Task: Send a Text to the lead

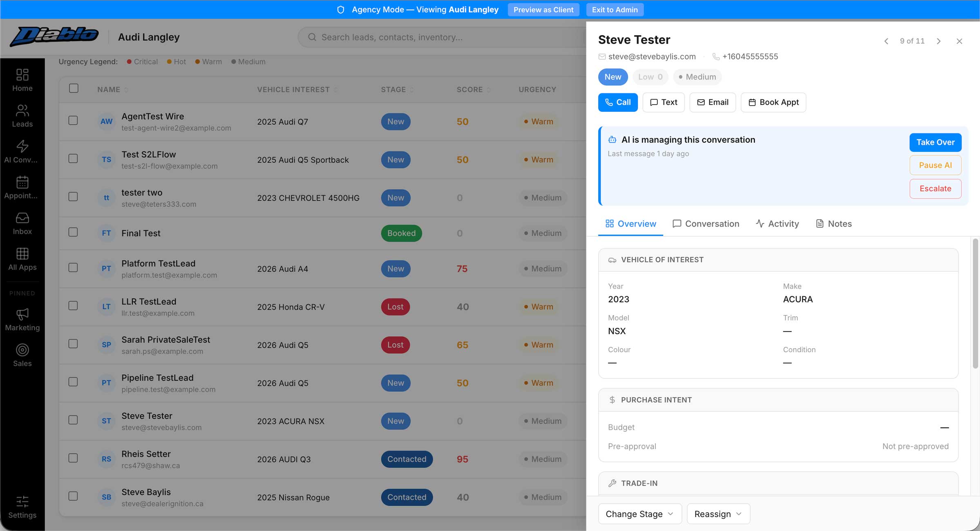Action: 664,102
